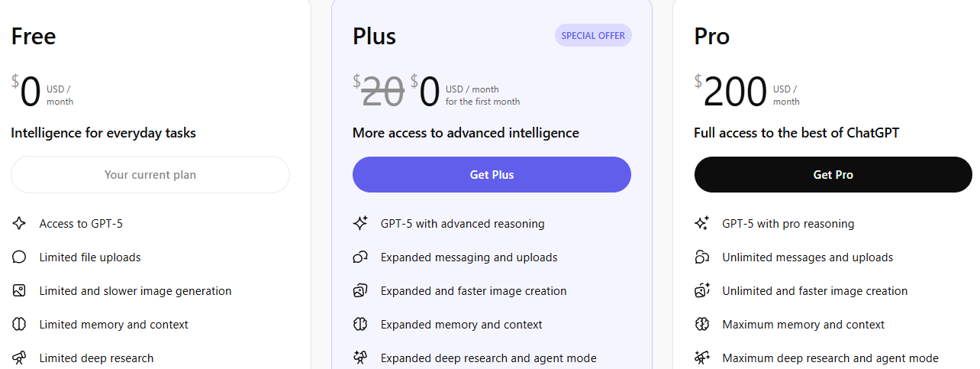Click the Pro plan heading
This screenshot has height=369, width=980.
click(x=711, y=37)
